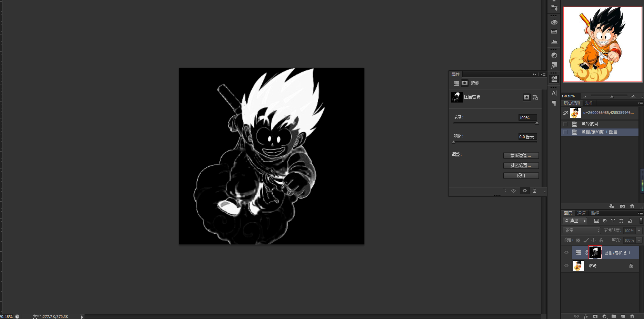The width and height of the screenshot is (644, 319).
Task: Toggle pixel layer filter
Action: point(596,221)
